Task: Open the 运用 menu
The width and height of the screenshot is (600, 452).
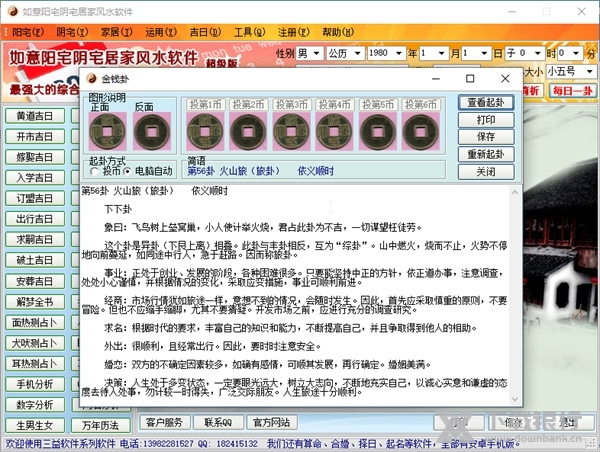Action: [x=161, y=32]
